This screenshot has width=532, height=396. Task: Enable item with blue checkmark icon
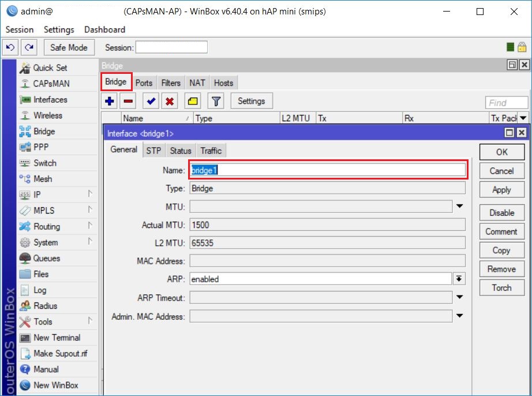coord(151,101)
